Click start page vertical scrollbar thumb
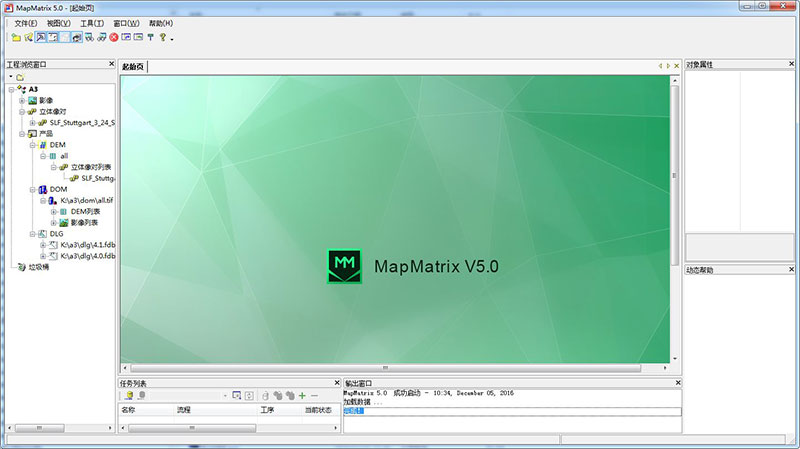The image size is (800, 449). (x=674, y=175)
